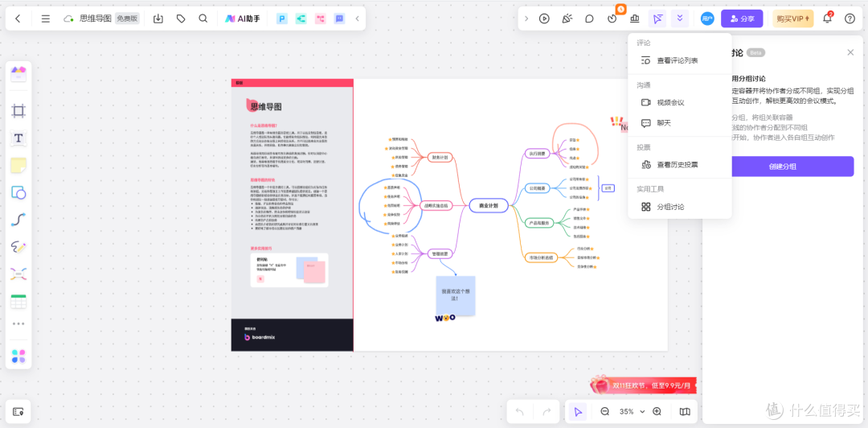Click the 双11狂欢节 promotion banner
Image resolution: width=868 pixels, height=428 pixels.
point(643,385)
